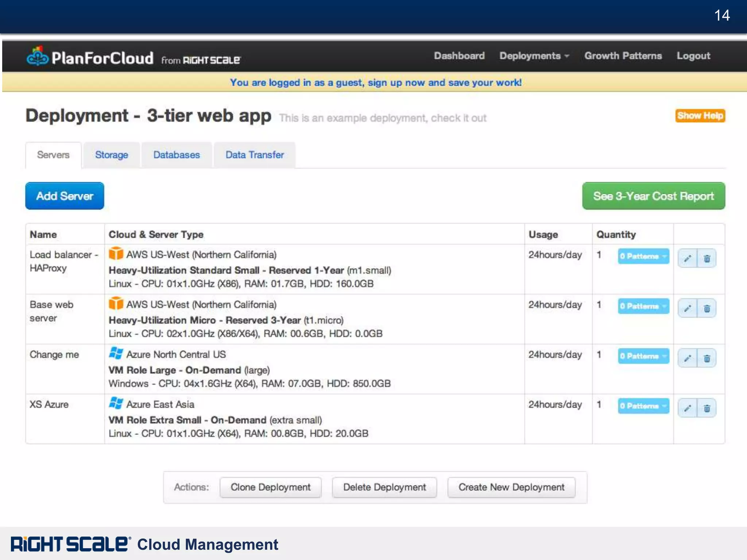The image size is (747, 560).
Task: Open the 3-Year Cost Report
Action: [x=653, y=196]
